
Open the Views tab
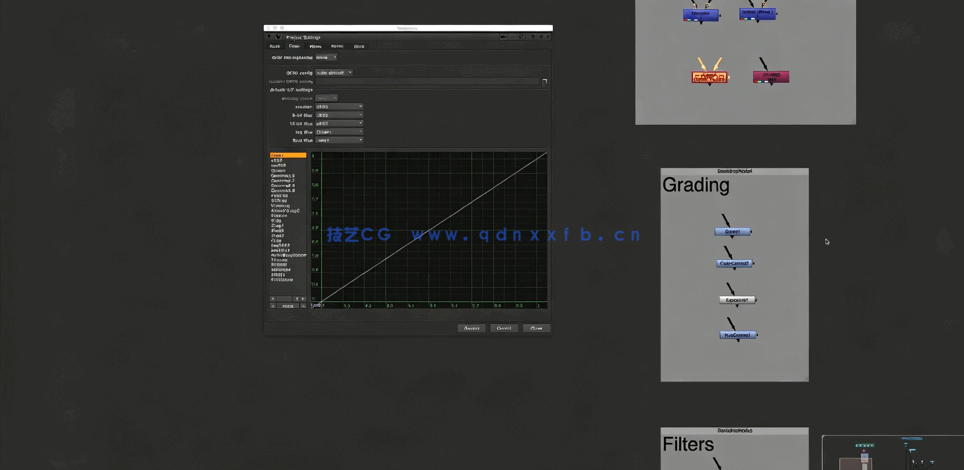point(315,46)
